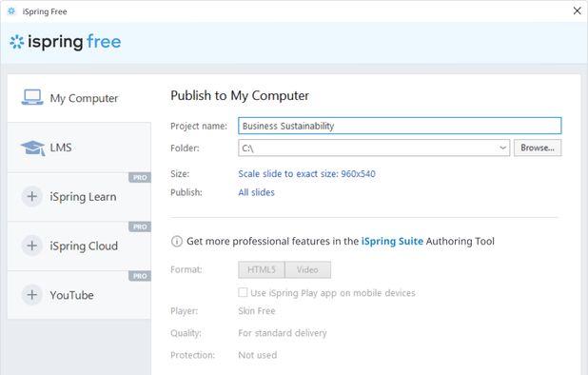Close the iSpring Free window
This screenshot has height=375, width=588.
[x=578, y=10]
